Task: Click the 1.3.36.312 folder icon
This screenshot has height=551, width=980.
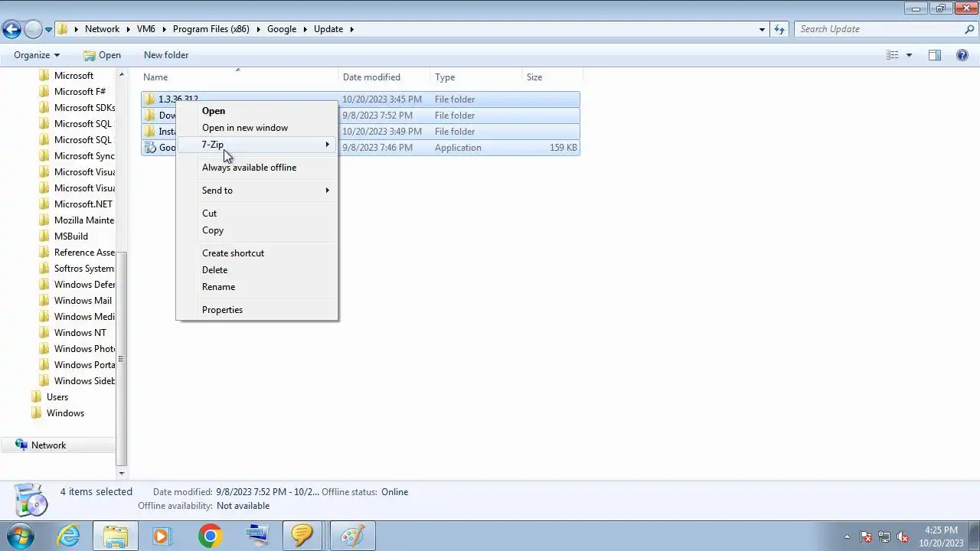Action: click(x=150, y=99)
